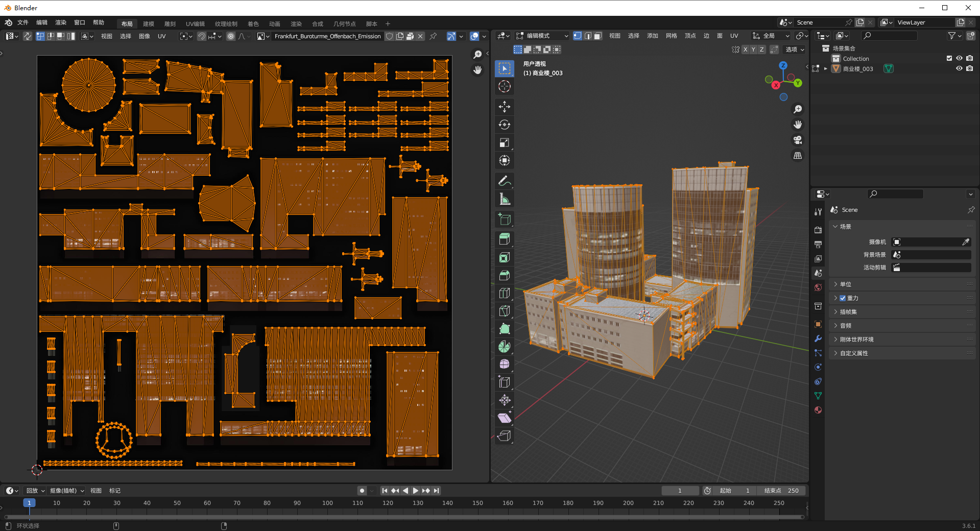The height and width of the screenshot is (531, 980).
Task: Click frame 100 on the timeline ruler
Action: pos(327,503)
